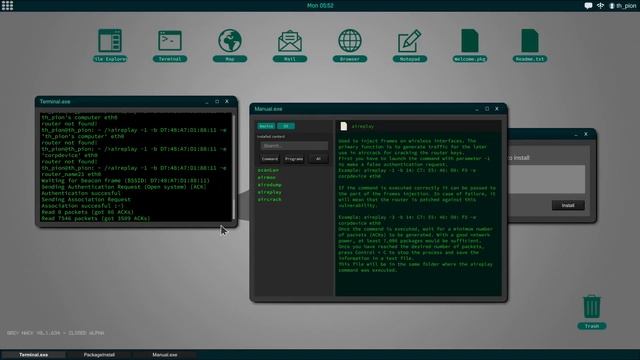Select the Welcome.pkg file icon
The height and width of the screenshot is (360, 640).
[x=470, y=45]
